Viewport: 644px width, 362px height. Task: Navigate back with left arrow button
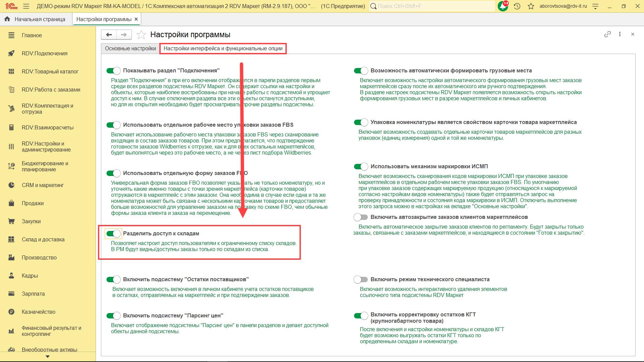coord(109,35)
